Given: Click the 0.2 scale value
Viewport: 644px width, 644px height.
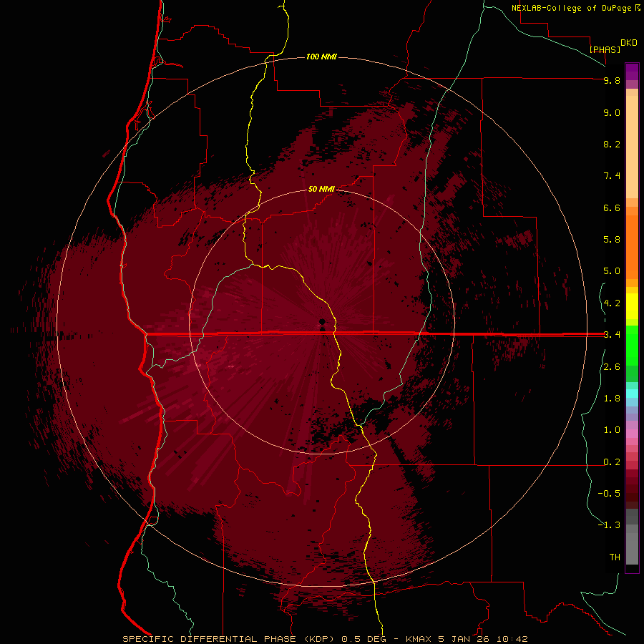Looking at the screenshot, I should [612, 462].
